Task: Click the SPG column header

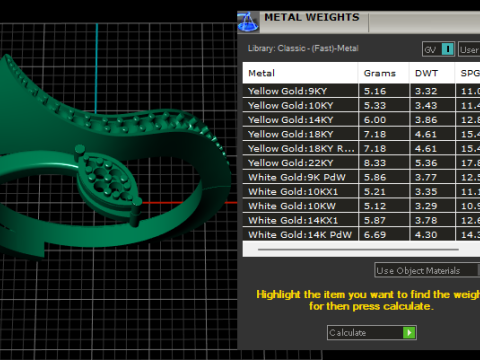Action: [x=468, y=73]
